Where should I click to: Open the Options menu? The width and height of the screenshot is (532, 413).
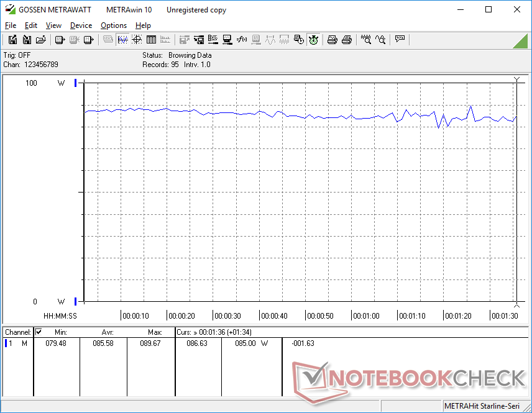(x=114, y=25)
